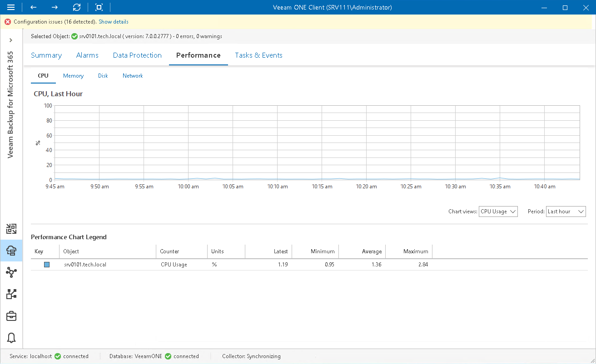
Task: Open the Disk performance subtab
Action: pyautogui.click(x=103, y=76)
